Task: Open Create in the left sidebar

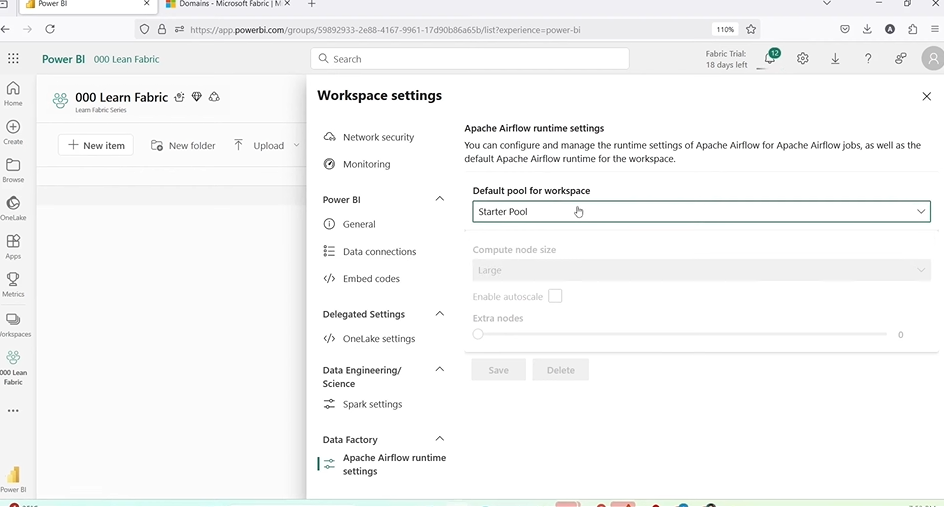Action: point(13,132)
